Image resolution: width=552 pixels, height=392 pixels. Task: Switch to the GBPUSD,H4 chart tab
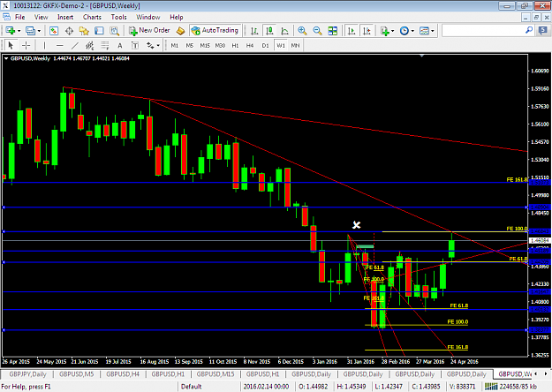point(123,374)
